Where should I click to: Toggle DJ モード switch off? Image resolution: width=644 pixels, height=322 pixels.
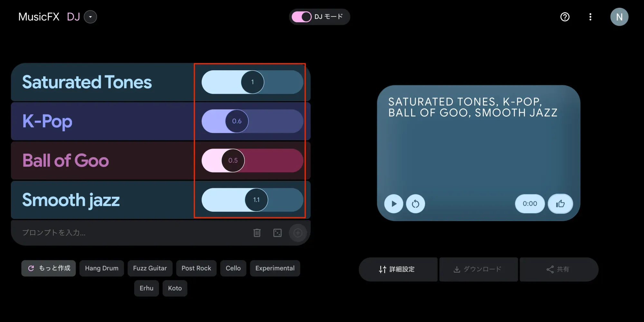302,17
